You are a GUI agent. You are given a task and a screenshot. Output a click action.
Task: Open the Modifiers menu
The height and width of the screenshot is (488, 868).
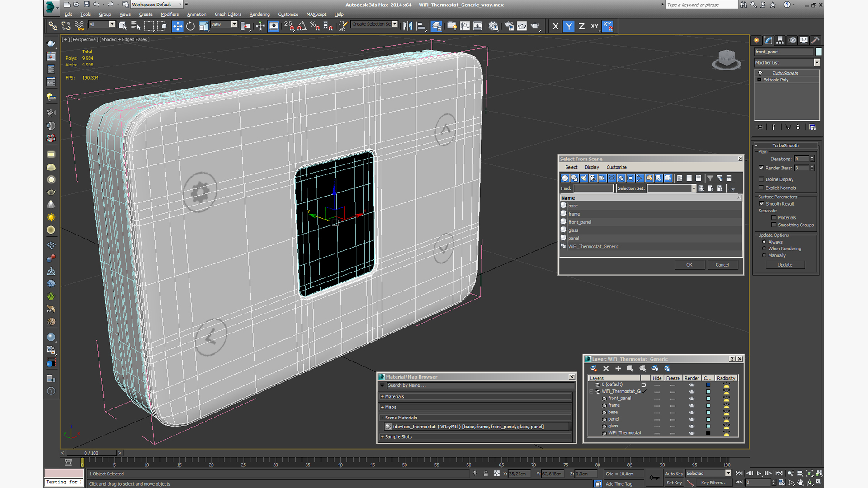pos(170,14)
